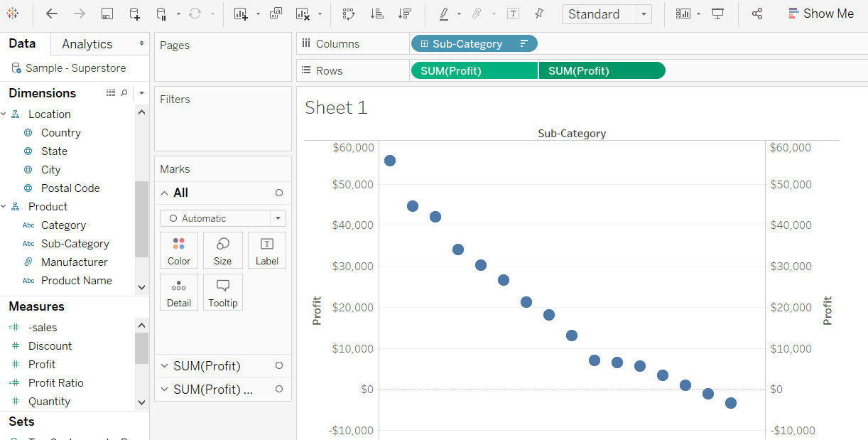Expand the plus on the Sub-Category pill

tap(424, 44)
